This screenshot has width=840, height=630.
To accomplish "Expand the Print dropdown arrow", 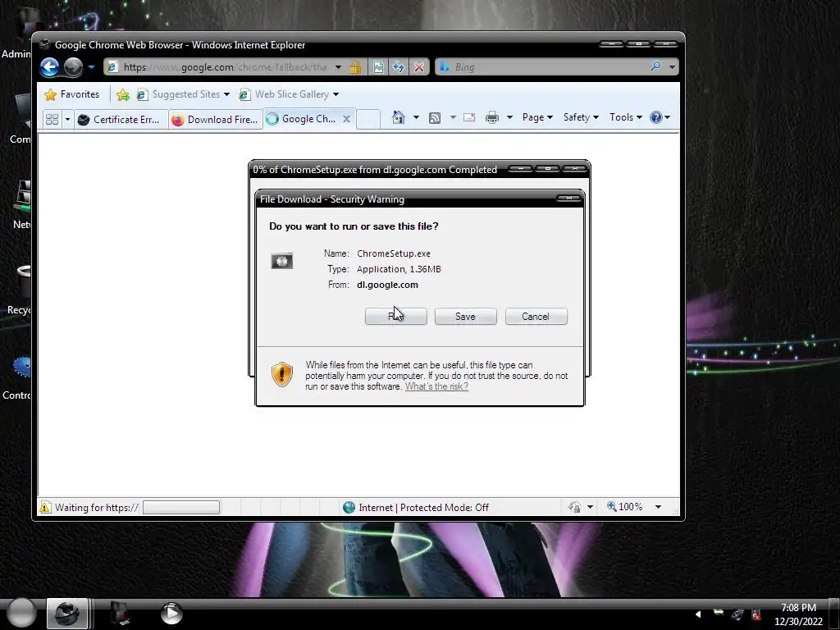I will tap(509, 117).
